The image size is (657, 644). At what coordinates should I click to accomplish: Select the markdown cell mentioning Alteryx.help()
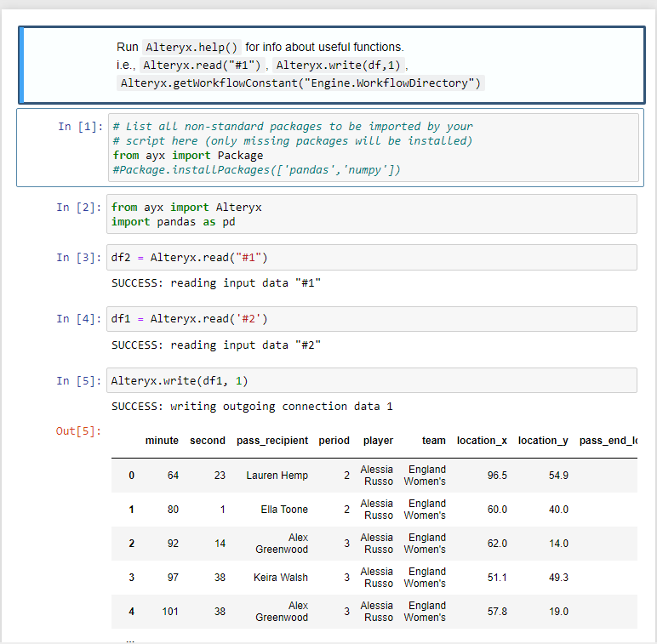[332, 65]
